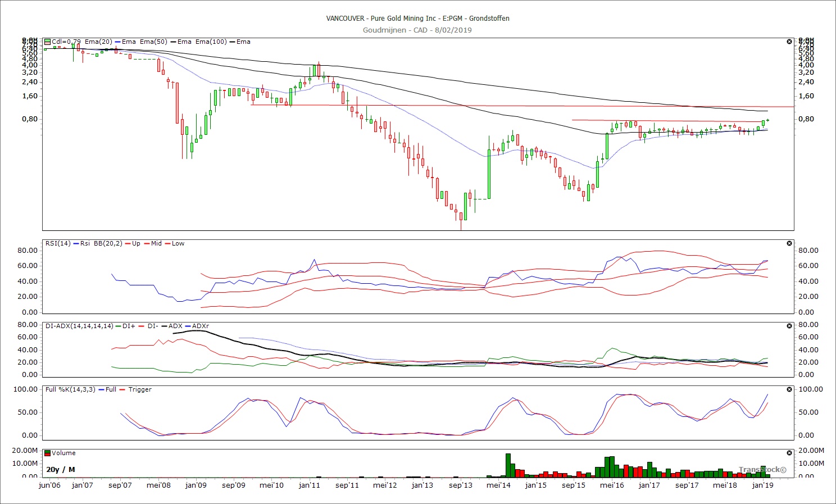Viewport: 836px width, 504px height.
Task: Click the mei'08 date axis label
Action: pyautogui.click(x=158, y=485)
